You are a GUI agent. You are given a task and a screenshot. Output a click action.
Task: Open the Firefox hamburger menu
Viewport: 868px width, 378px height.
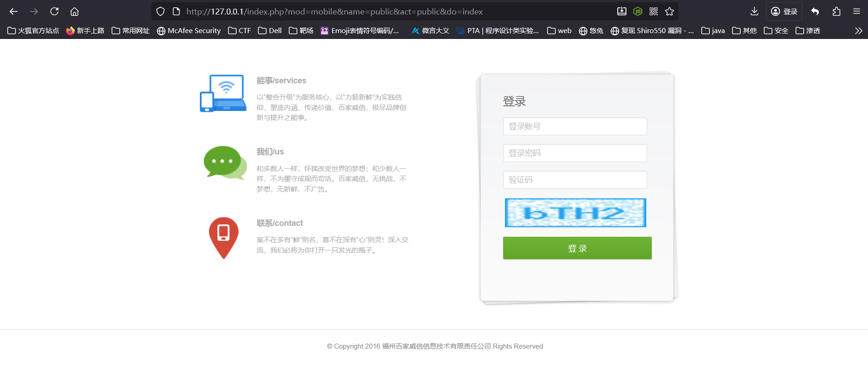coord(857,11)
